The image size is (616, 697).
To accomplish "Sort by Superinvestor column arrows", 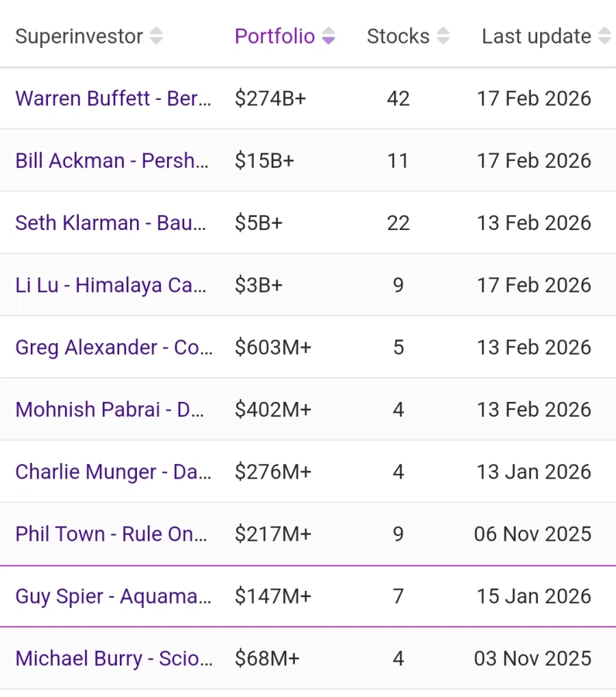I will point(156,36).
